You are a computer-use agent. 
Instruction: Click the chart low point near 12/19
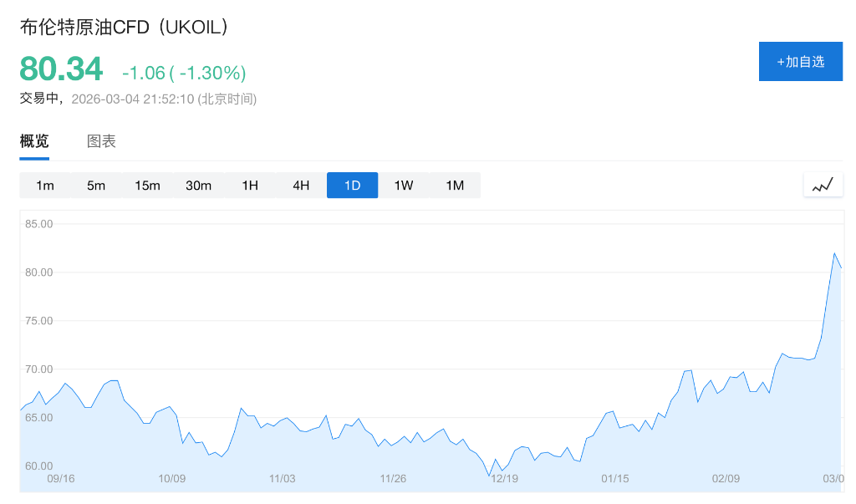[x=490, y=476]
